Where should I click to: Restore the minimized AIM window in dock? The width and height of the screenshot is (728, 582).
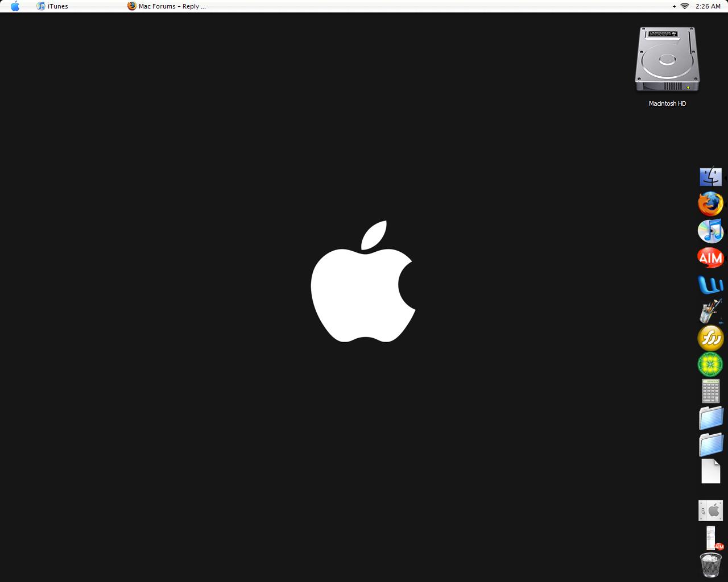click(x=713, y=538)
